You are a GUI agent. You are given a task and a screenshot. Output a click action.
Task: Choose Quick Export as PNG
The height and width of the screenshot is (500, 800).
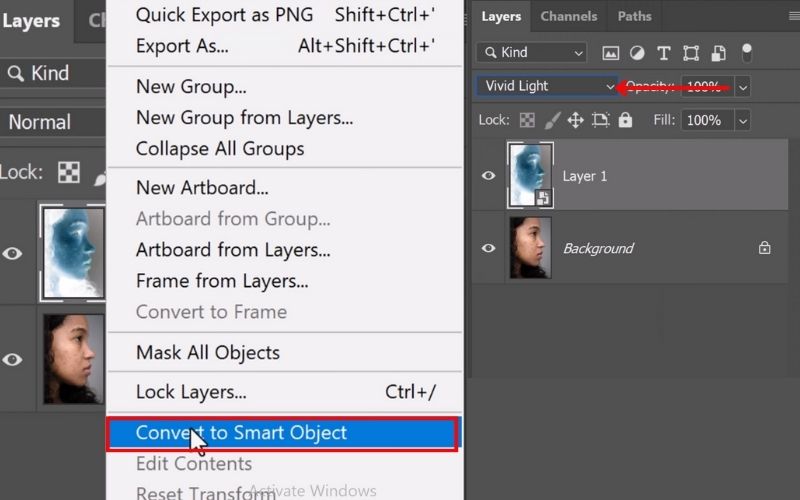(x=285, y=15)
